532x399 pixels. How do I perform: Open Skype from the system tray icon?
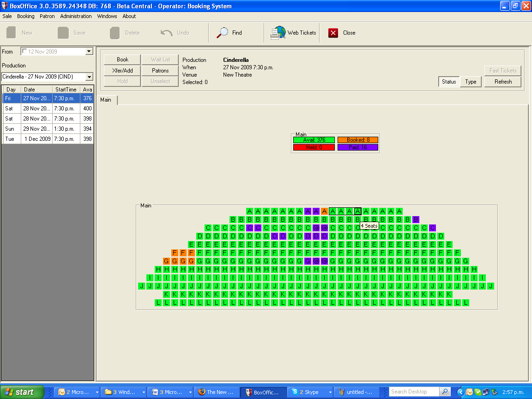click(478, 393)
